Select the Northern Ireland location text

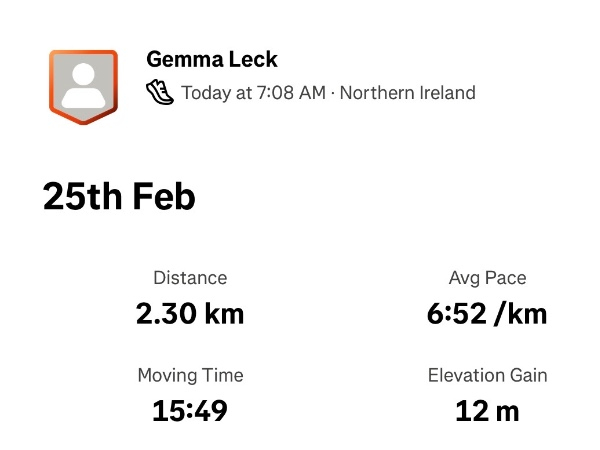tap(408, 93)
